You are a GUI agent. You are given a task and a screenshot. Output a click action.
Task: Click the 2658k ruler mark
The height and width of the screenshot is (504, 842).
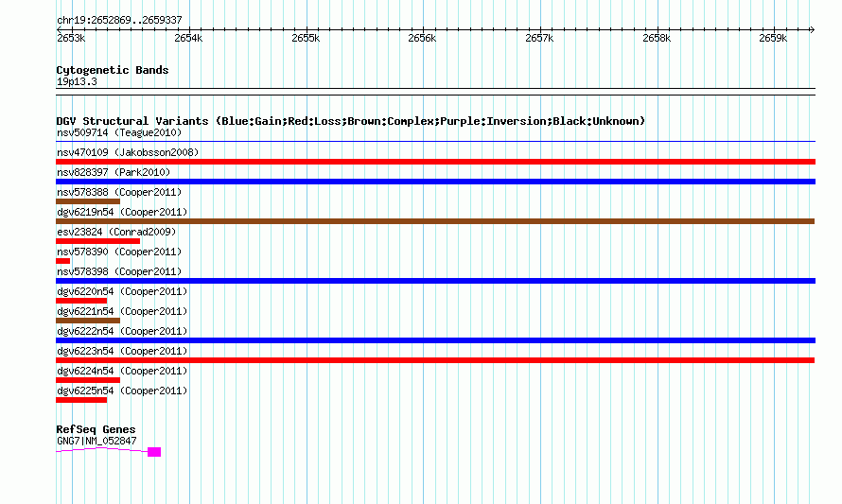point(657,38)
